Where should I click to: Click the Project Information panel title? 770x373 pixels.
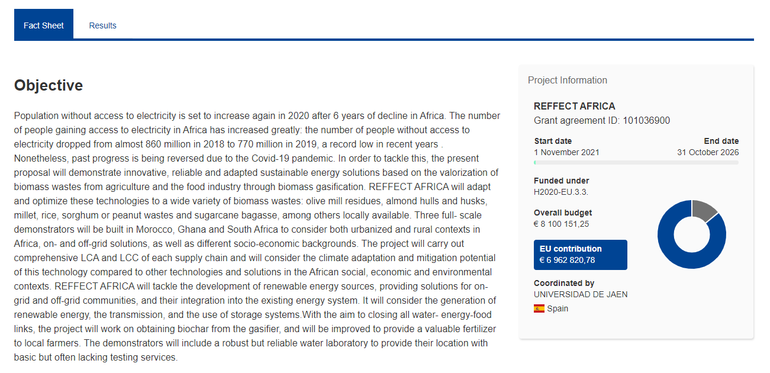tap(567, 80)
